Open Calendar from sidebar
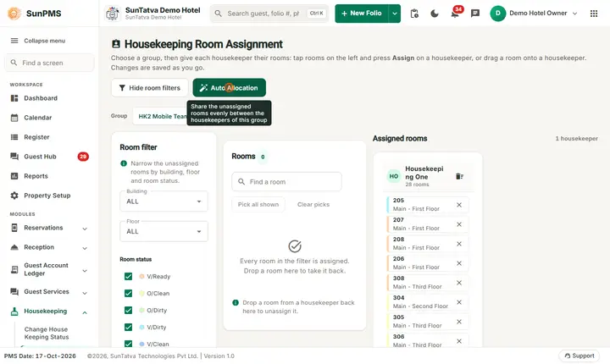 pos(38,118)
